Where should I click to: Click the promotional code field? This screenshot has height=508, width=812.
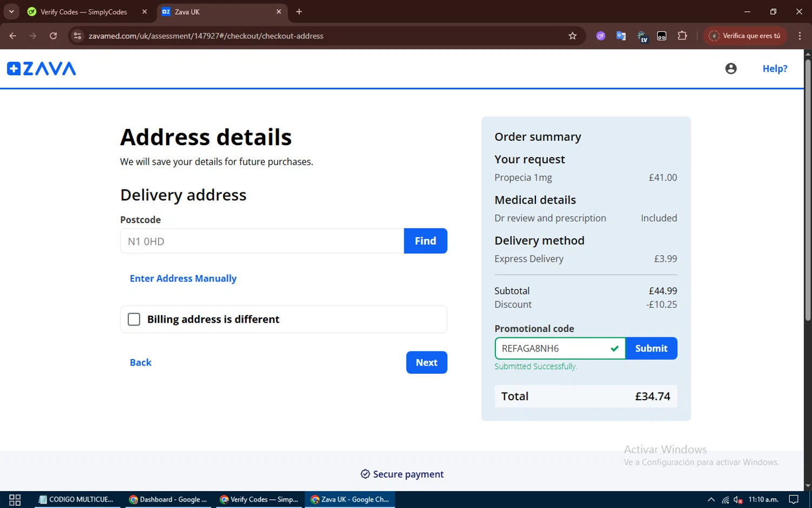560,348
